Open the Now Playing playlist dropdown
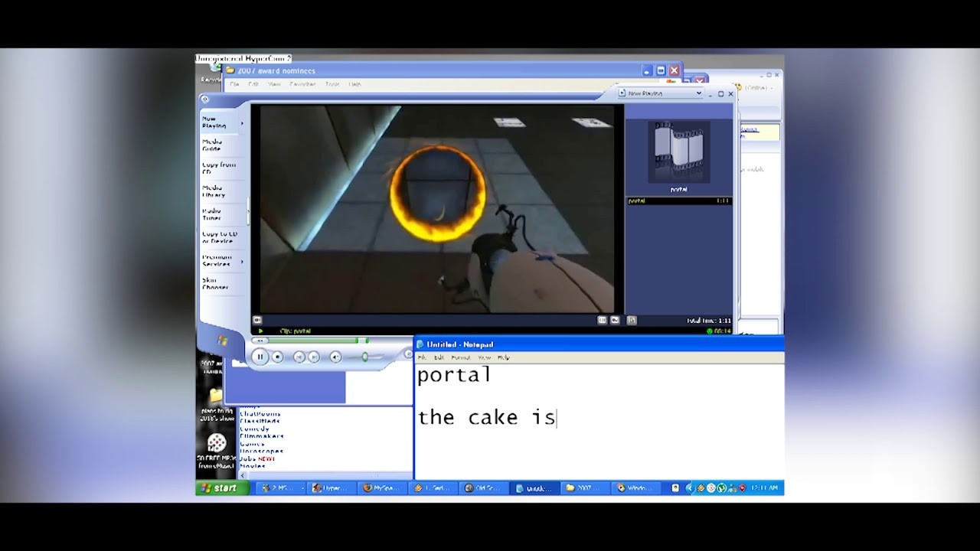This screenshot has height=551, width=980. tap(698, 93)
